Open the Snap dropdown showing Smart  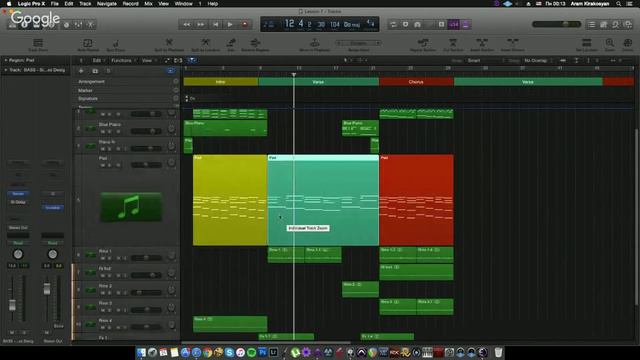486,60
